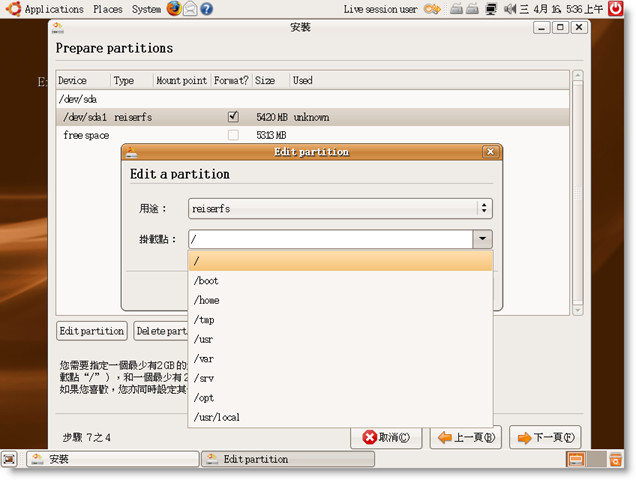
Task: Open the Places menu
Action: pos(107,9)
